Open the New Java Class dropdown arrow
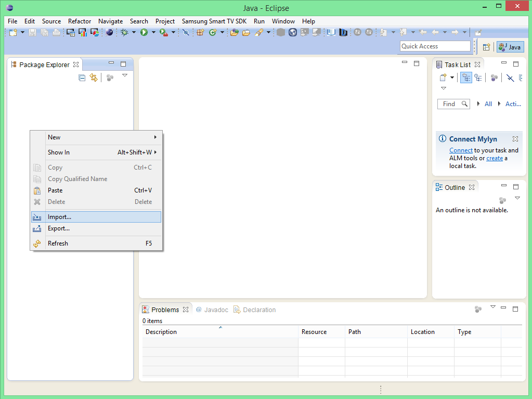 coord(222,33)
